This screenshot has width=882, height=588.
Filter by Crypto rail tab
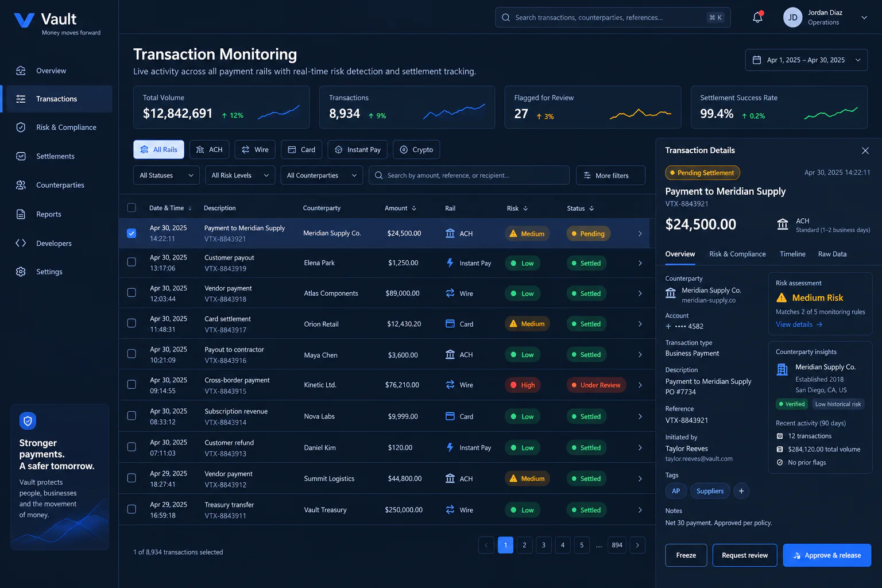coord(416,149)
